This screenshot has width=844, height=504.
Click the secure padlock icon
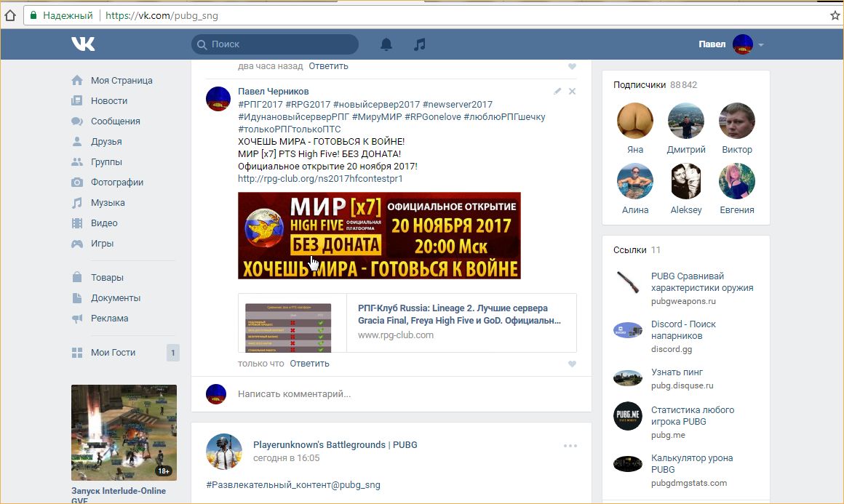click(x=33, y=15)
